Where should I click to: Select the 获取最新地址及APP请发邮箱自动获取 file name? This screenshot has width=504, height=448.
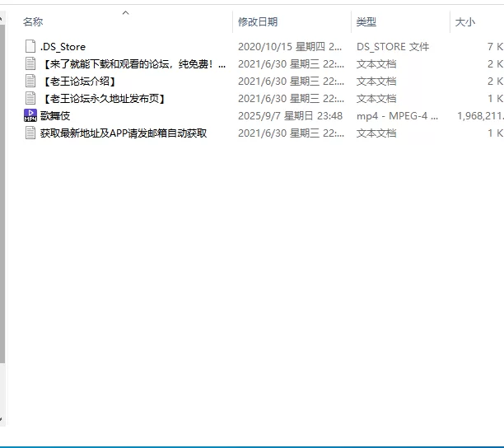(x=124, y=133)
